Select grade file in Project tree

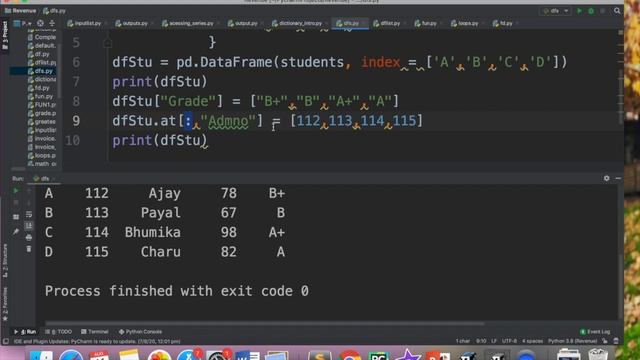click(x=42, y=113)
